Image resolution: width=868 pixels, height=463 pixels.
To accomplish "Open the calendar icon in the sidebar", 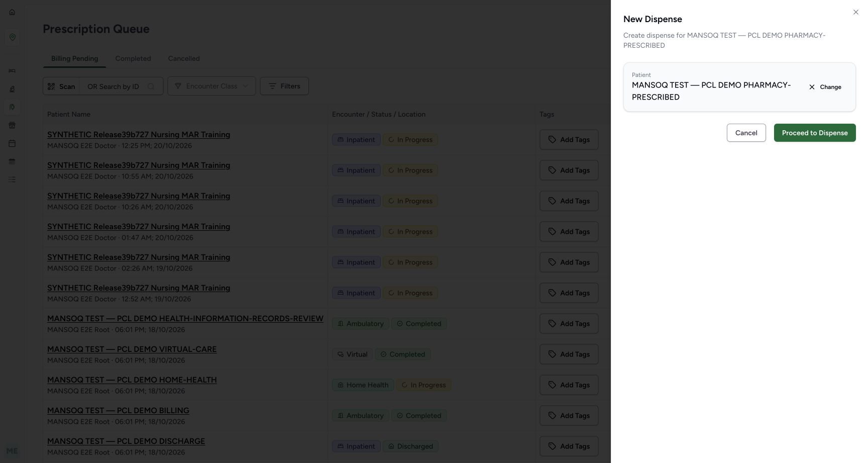I will (x=12, y=143).
